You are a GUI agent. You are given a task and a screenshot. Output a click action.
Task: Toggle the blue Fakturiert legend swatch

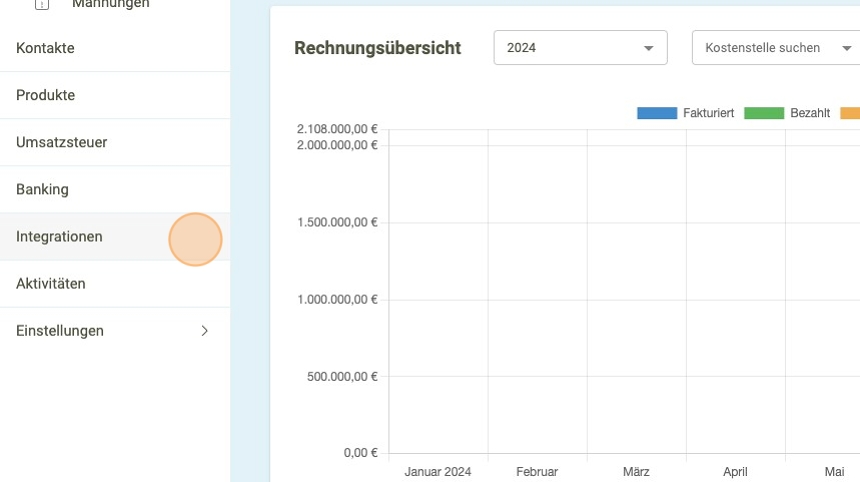pyautogui.click(x=657, y=113)
